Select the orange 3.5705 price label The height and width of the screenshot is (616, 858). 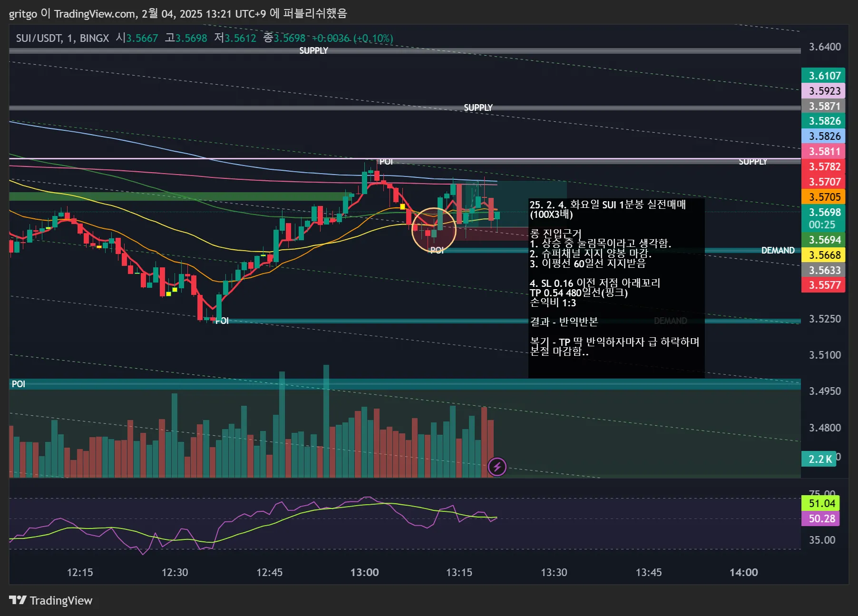tap(823, 197)
